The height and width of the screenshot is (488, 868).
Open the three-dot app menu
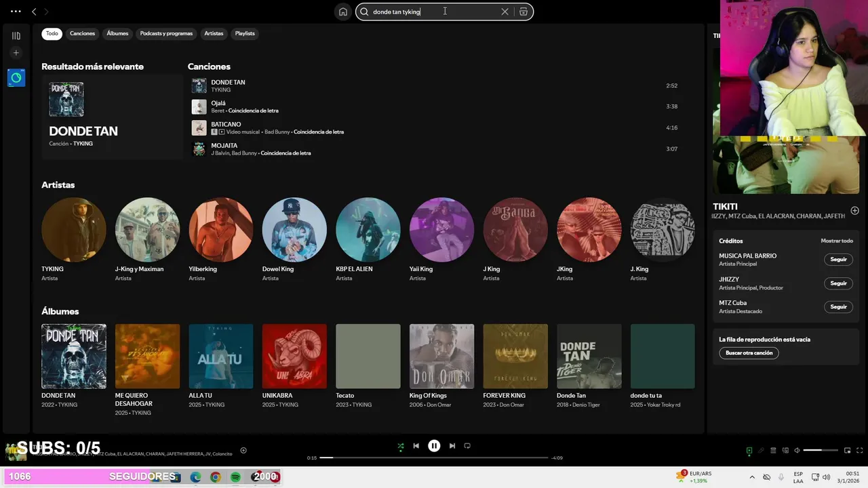(x=16, y=12)
